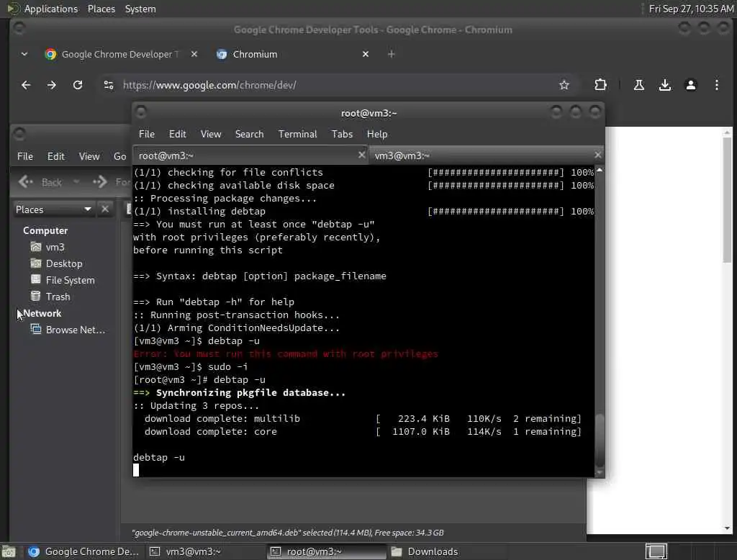737x560 pixels.
Task: Click terminal scrollbar thumb
Action: point(600,440)
